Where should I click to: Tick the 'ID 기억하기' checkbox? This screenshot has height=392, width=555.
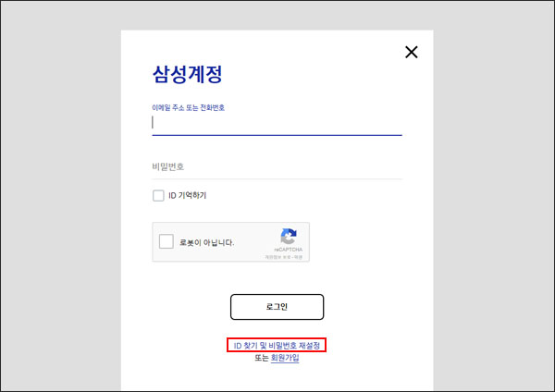[158, 195]
